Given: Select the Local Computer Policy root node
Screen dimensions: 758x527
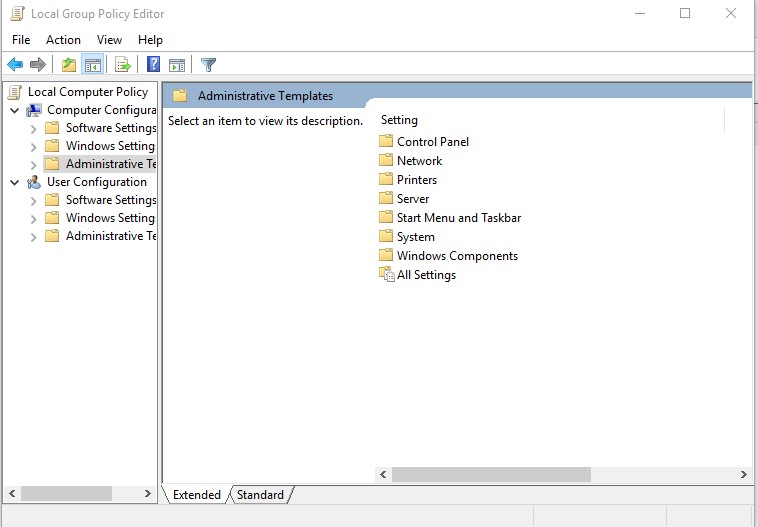Looking at the screenshot, I should pos(88,92).
